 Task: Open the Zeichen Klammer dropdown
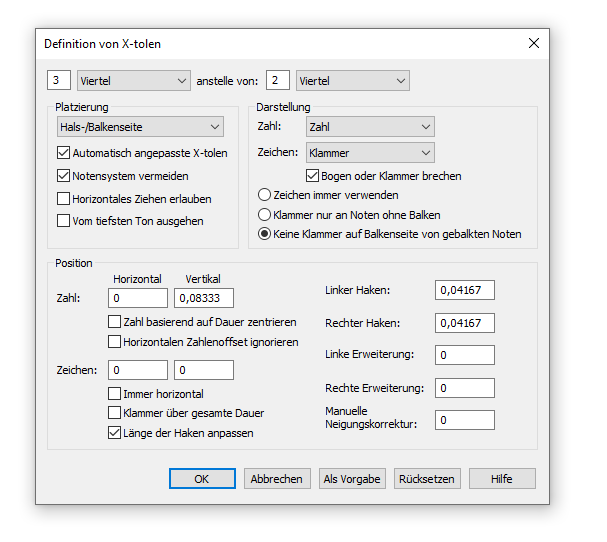click(370, 153)
